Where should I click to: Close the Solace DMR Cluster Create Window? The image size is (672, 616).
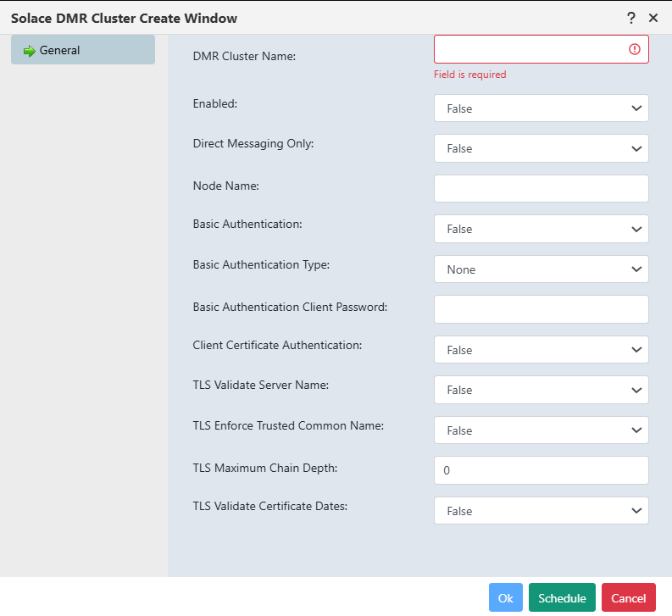[653, 18]
